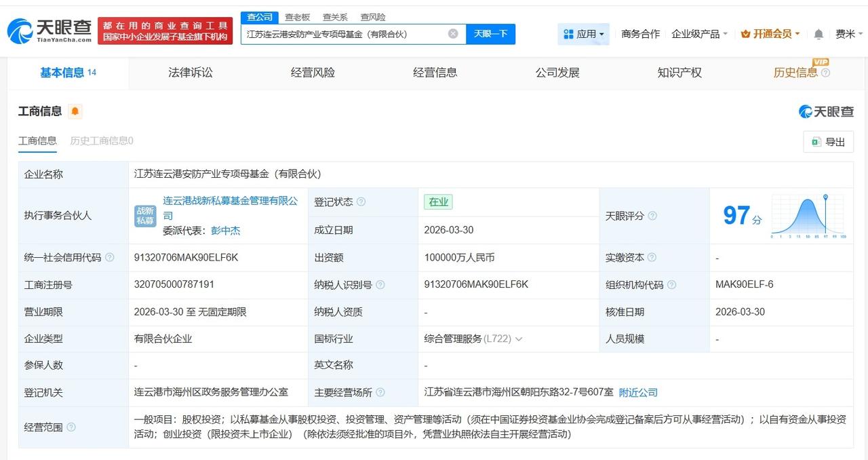Open the 附近公司 link

click(x=639, y=392)
